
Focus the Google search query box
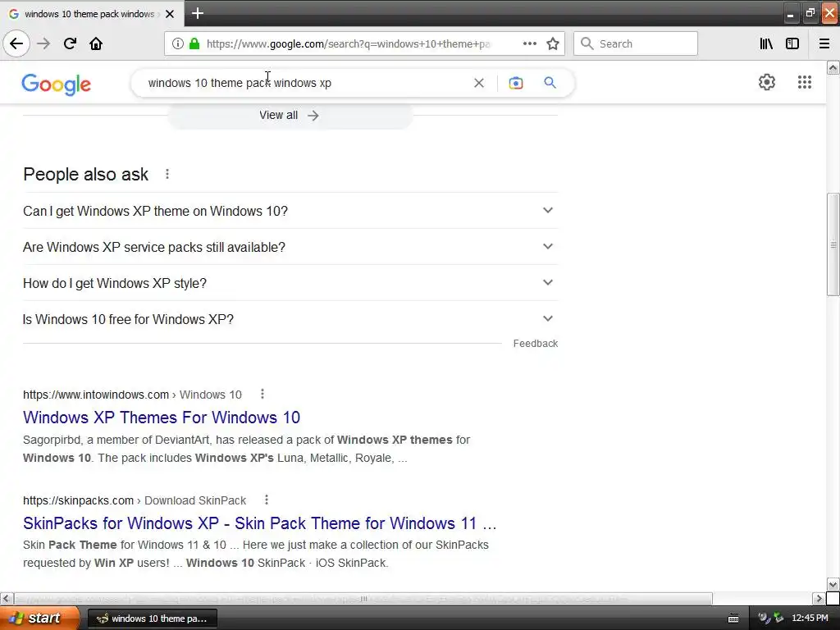[x=305, y=83]
